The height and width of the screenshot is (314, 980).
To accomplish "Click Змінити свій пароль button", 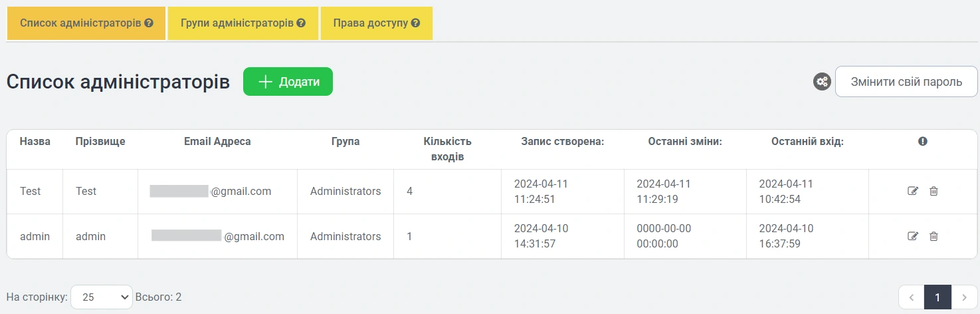I will pyautogui.click(x=906, y=82).
